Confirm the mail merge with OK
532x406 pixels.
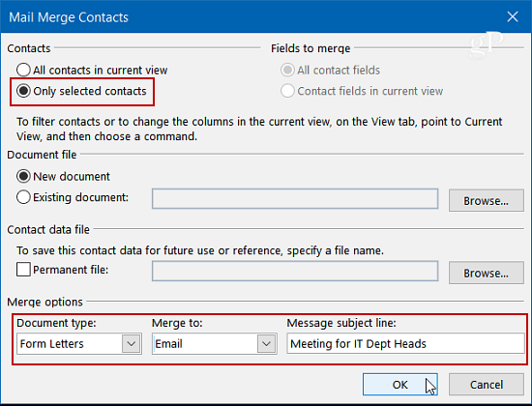[400, 385]
